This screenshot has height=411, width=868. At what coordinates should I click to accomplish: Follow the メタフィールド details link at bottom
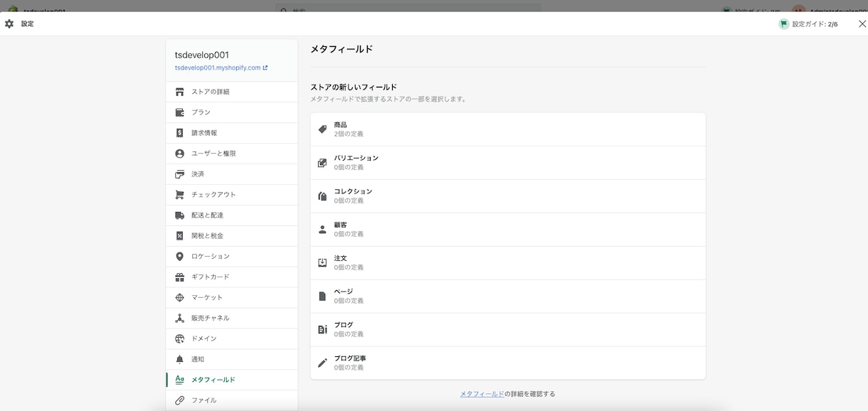482,394
